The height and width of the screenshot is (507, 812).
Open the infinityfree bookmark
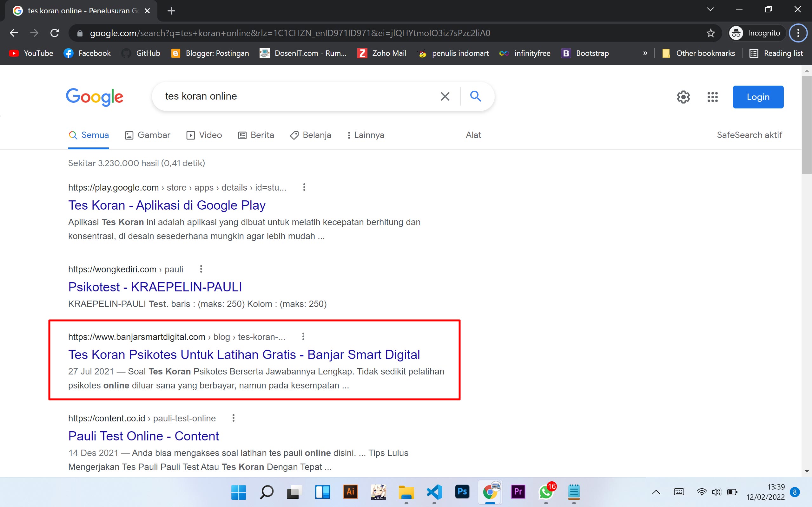point(525,53)
